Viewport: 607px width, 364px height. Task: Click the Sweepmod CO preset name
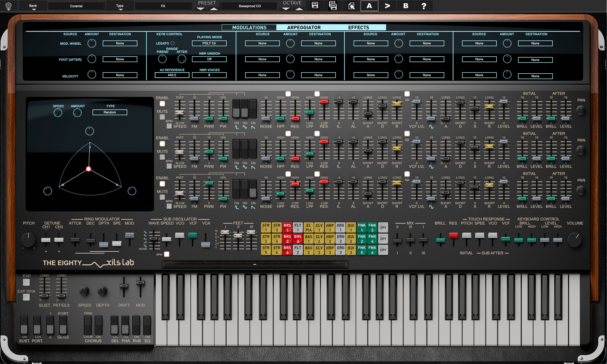pos(250,6)
